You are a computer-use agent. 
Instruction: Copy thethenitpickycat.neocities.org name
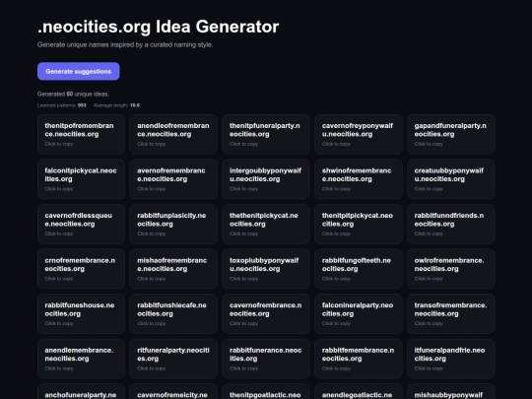266,224
